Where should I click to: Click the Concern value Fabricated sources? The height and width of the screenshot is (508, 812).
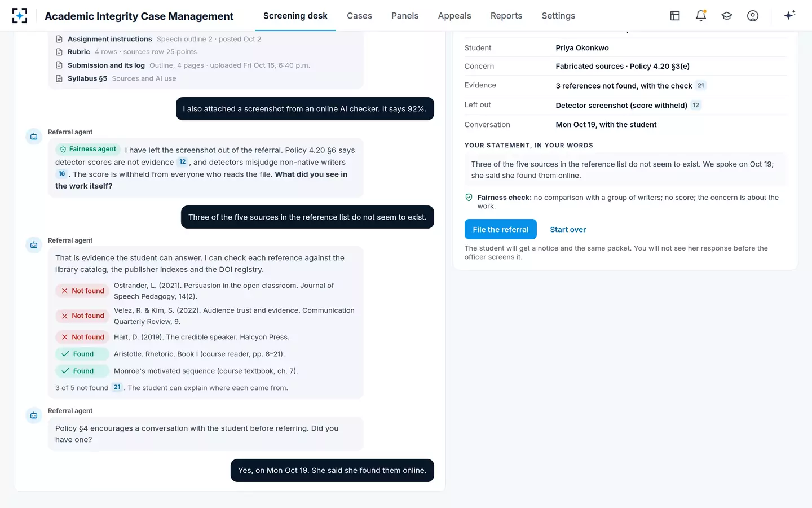tap(623, 66)
